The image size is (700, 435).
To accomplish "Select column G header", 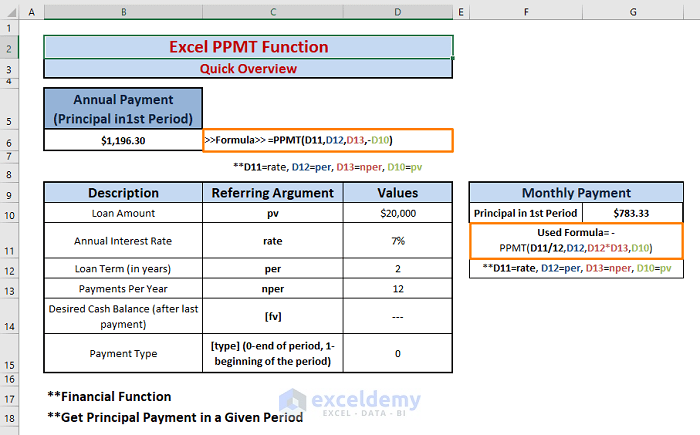I will (x=633, y=12).
